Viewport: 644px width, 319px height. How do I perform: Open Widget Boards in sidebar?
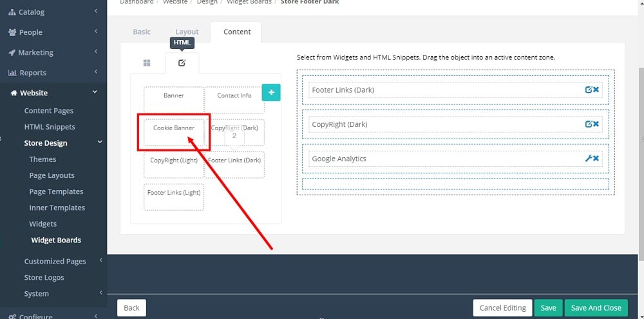pos(56,240)
